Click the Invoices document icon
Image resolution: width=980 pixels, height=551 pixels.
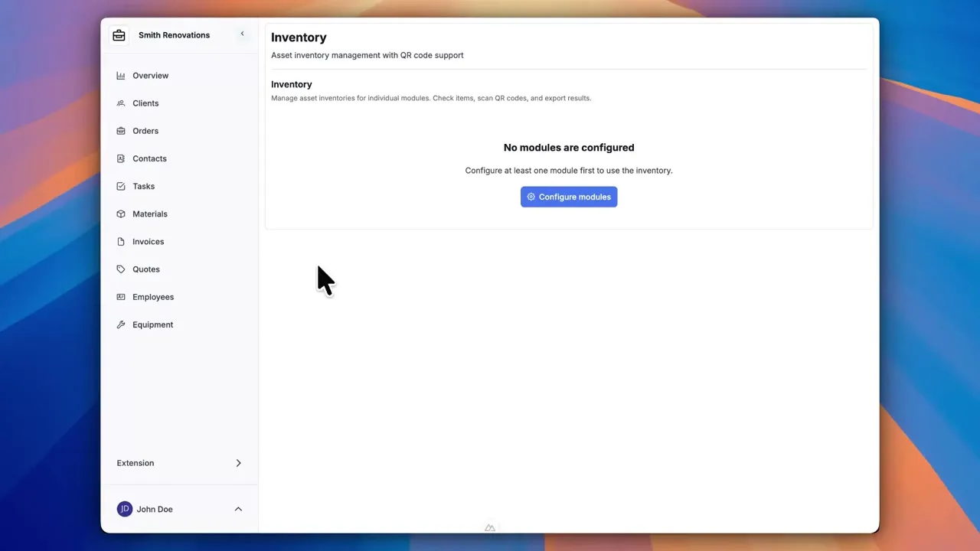[x=121, y=242]
